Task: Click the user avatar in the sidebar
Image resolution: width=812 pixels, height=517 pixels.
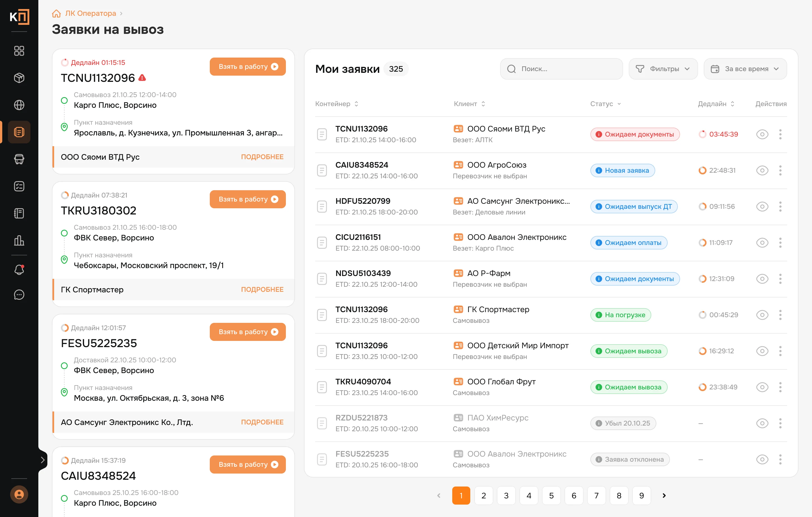Action: click(19, 494)
